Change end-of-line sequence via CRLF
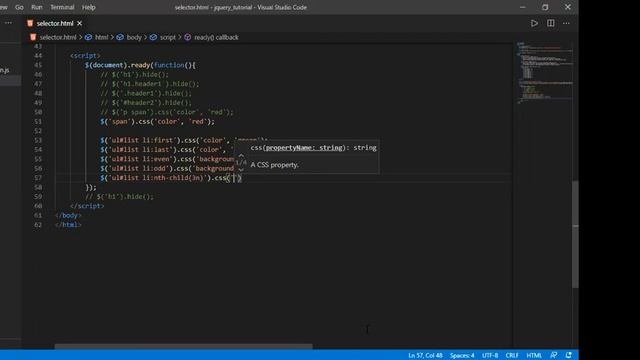640x360 pixels. click(512, 356)
